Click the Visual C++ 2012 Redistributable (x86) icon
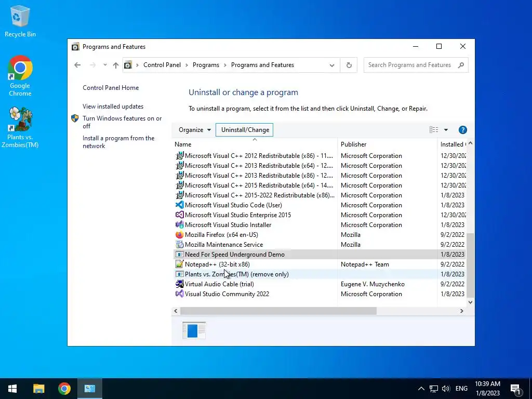532x399 pixels. pyautogui.click(x=179, y=155)
